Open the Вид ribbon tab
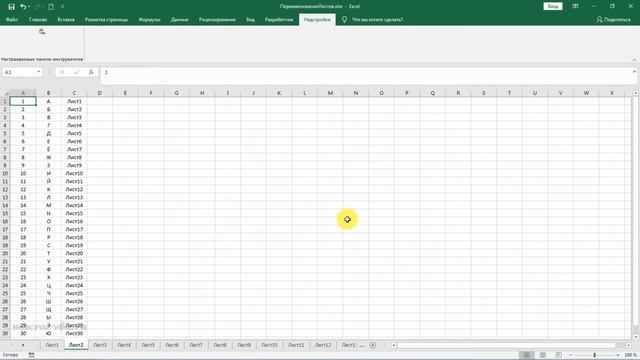This screenshot has height=360, width=640. [x=250, y=20]
